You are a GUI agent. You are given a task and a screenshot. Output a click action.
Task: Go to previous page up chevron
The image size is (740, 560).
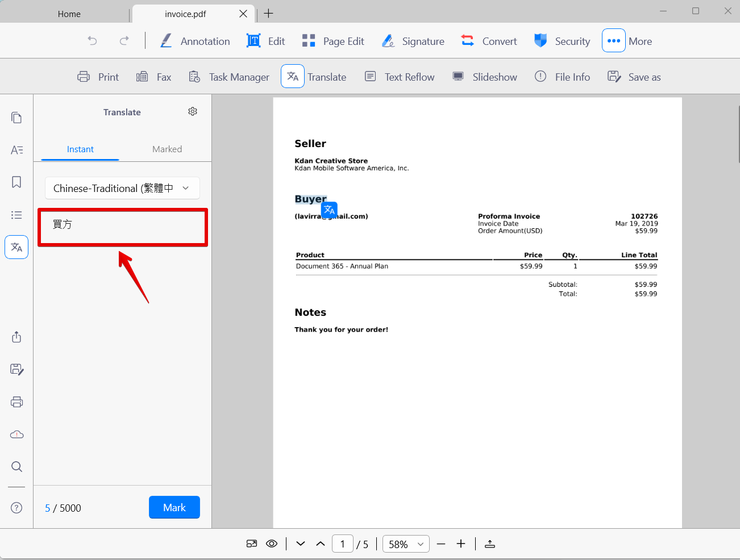coord(321,544)
